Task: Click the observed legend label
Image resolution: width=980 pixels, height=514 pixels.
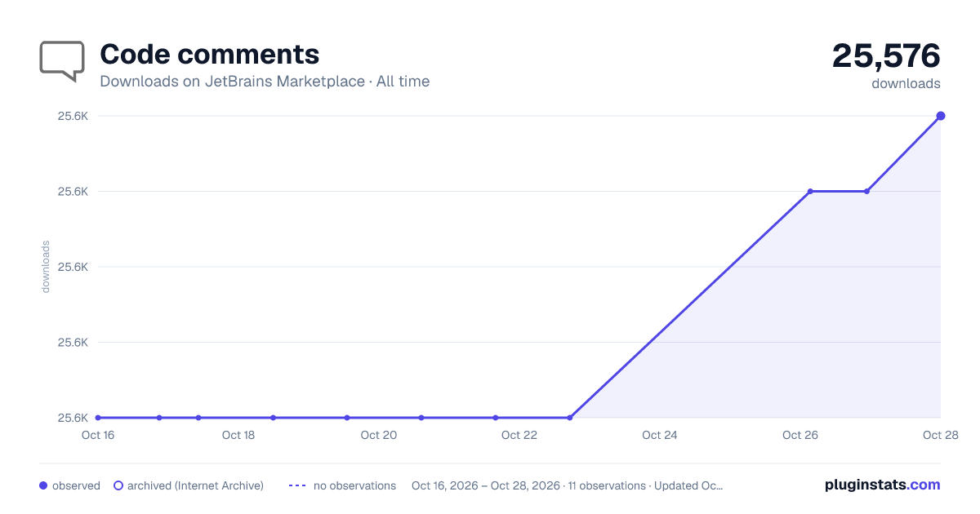Action: [76, 485]
